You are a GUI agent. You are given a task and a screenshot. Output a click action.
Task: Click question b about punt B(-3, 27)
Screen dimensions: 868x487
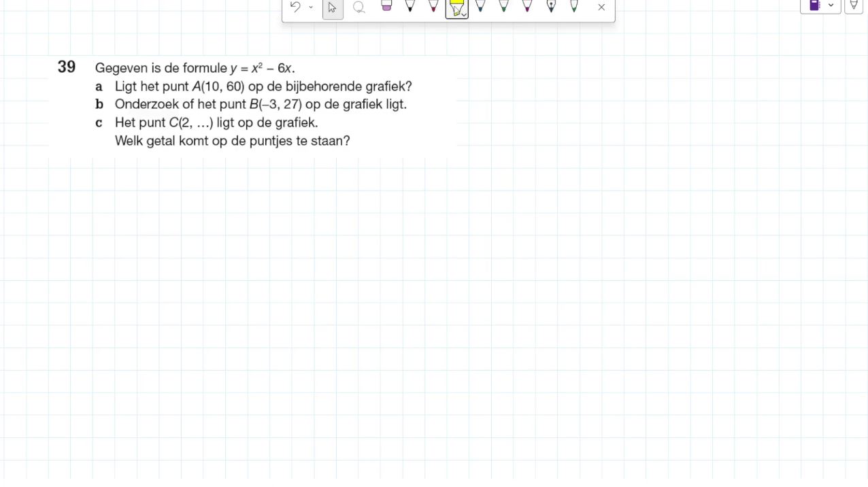point(251,105)
